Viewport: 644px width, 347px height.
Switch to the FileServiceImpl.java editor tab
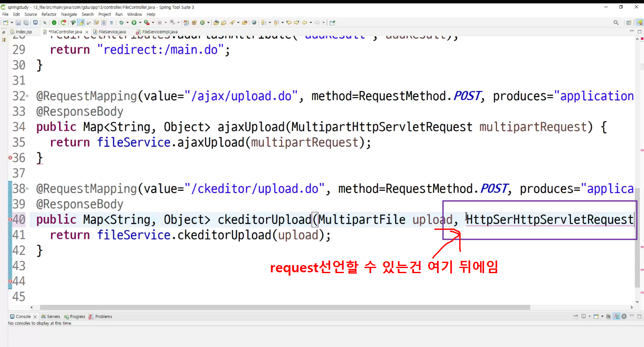coord(160,32)
